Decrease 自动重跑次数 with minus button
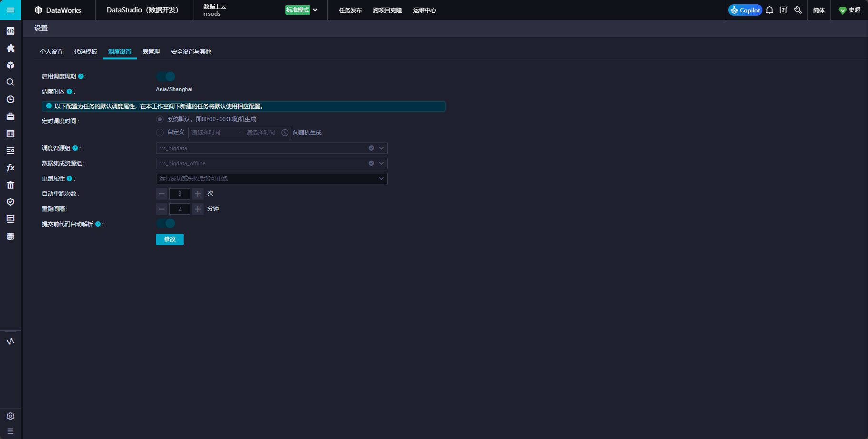Image resolution: width=868 pixels, height=439 pixels. pyautogui.click(x=162, y=194)
